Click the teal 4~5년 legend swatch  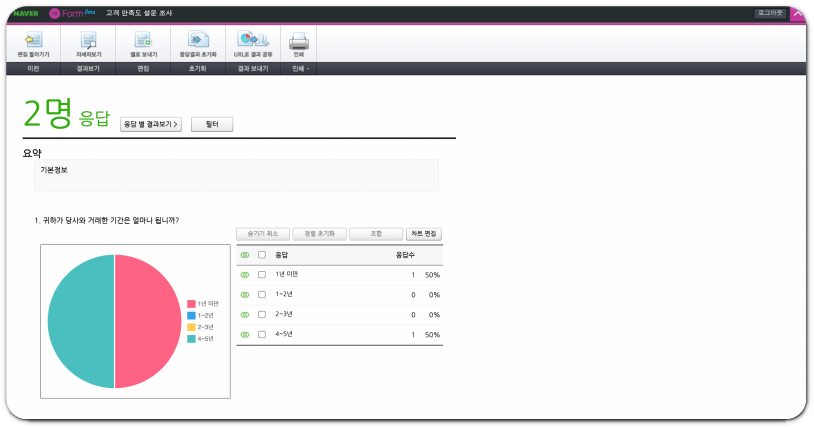191,339
